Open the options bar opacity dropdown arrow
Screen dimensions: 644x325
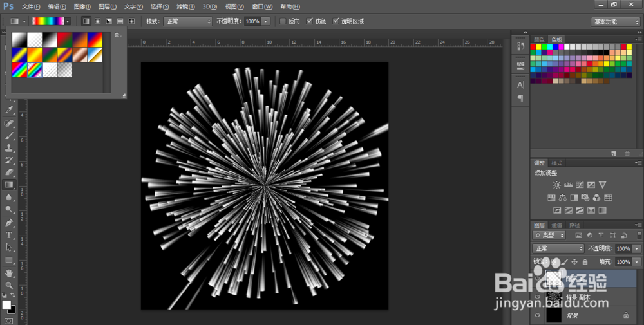pyautogui.click(x=266, y=21)
